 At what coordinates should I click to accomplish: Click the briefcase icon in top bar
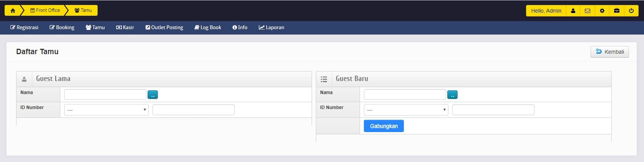point(617,11)
